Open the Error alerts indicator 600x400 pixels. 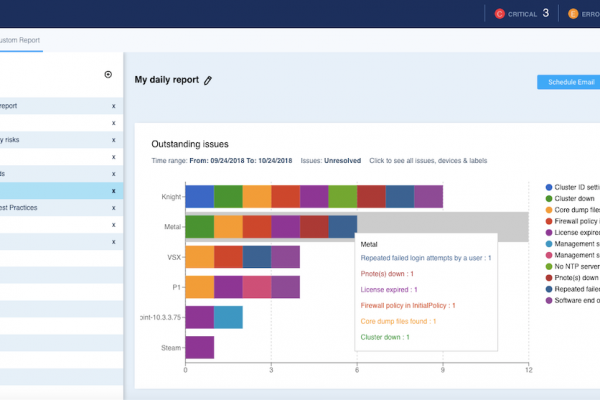[584, 14]
